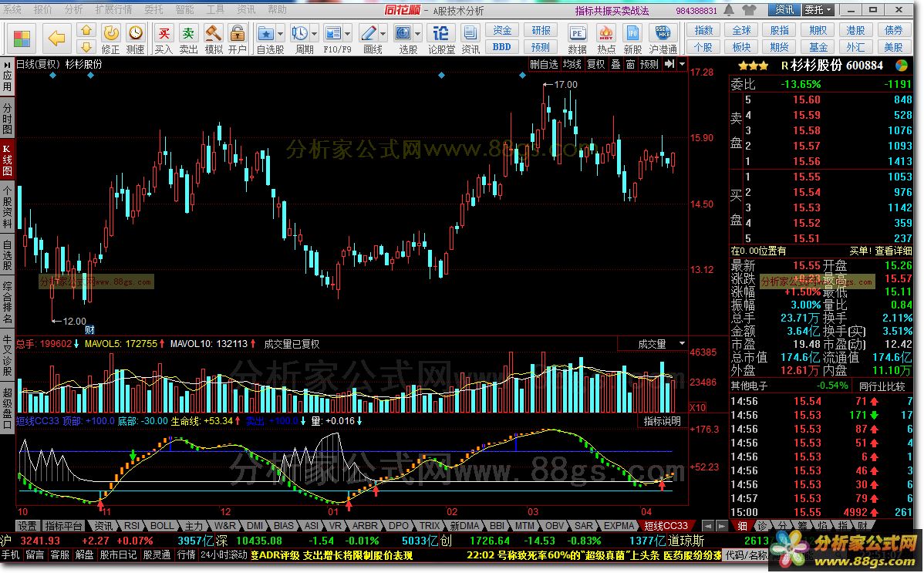Open the 选股 stock screener icon

pos(403,34)
